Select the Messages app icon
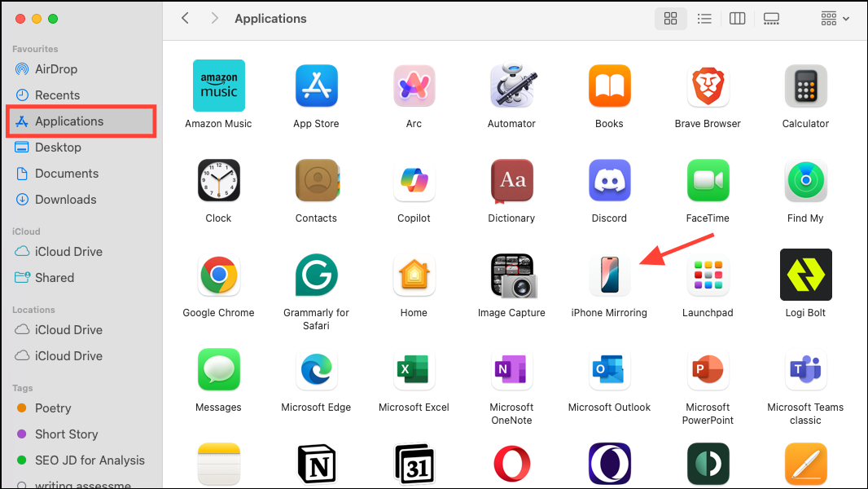The image size is (868, 489). pos(219,369)
